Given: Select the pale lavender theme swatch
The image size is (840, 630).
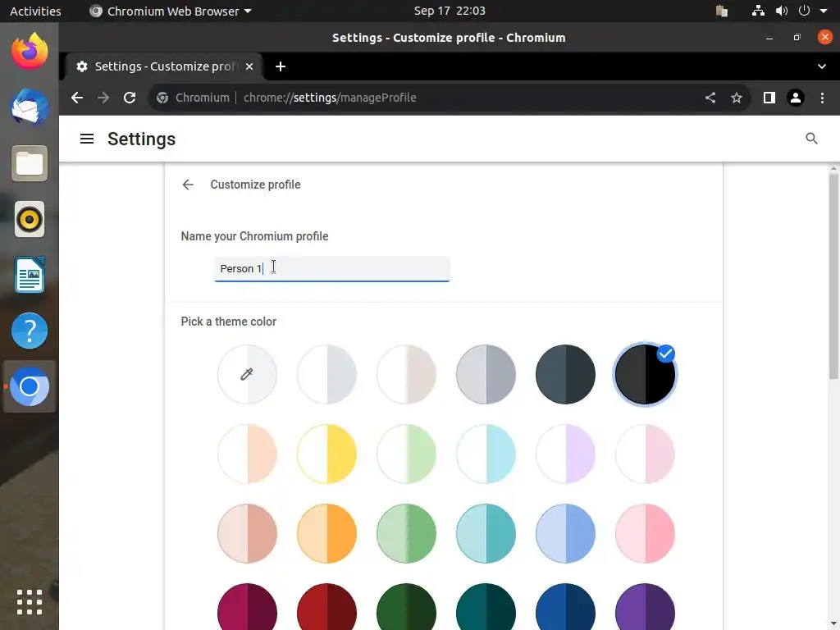Looking at the screenshot, I should 565,454.
